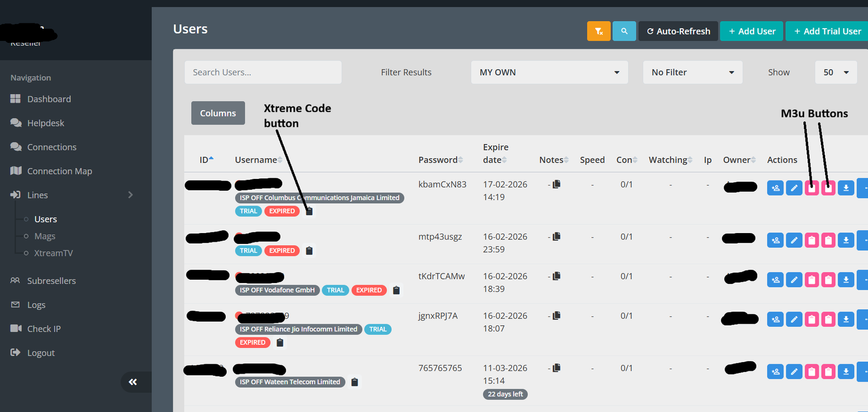The height and width of the screenshot is (412, 868).
Task: Open the MY OWN filter dropdown
Action: point(550,72)
